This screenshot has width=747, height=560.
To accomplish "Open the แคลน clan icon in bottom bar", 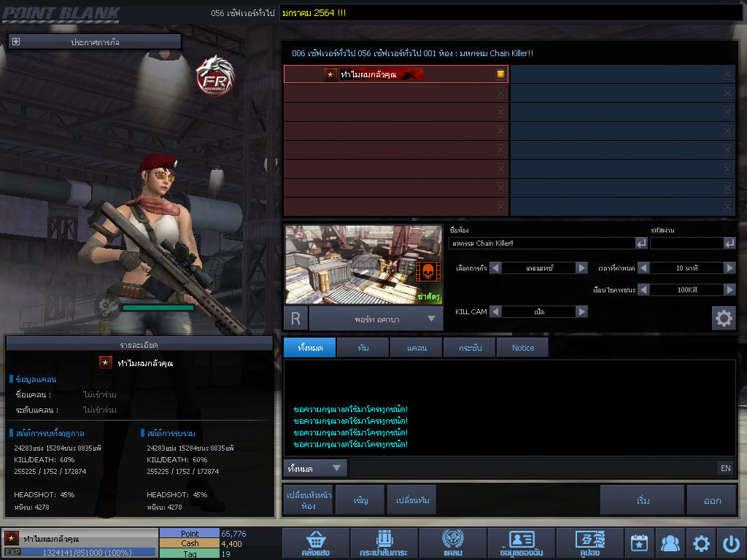I will tap(452, 543).
